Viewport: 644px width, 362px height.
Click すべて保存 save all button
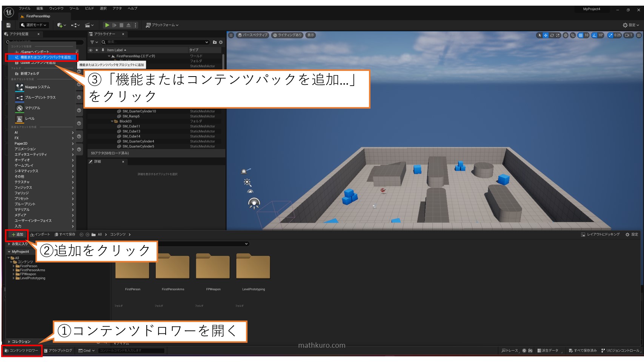(x=65, y=235)
